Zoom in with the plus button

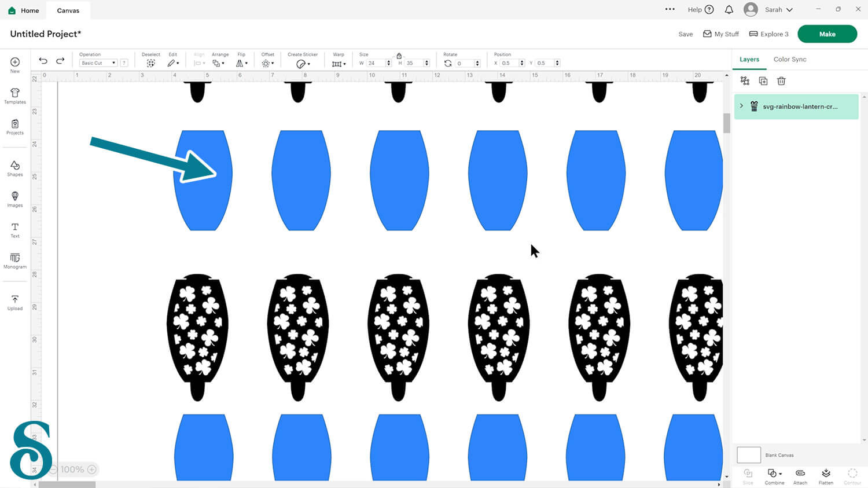coord(91,469)
